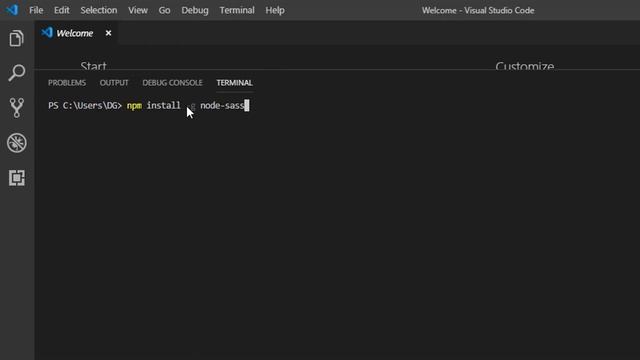Open the Extensions view in activity bar
The height and width of the screenshot is (360, 640).
16,178
